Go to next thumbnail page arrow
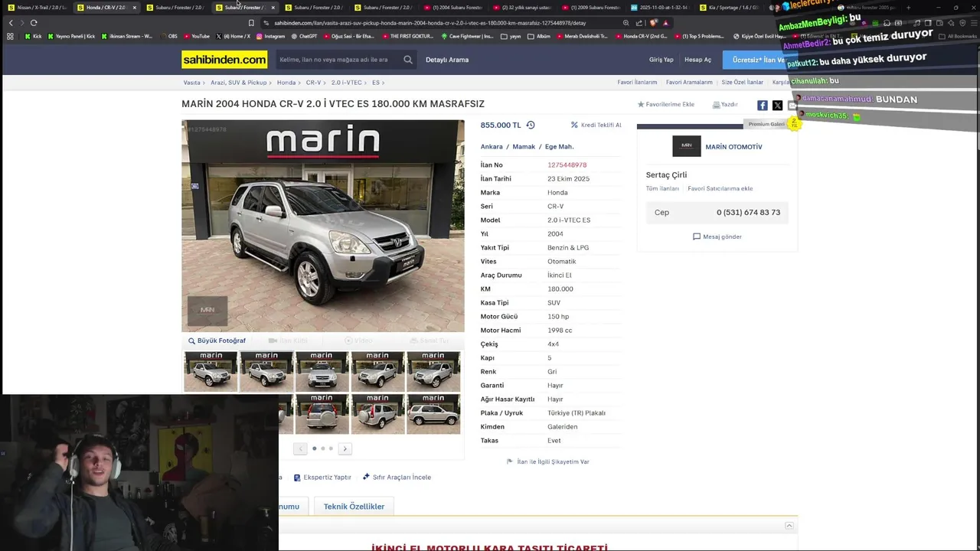The image size is (980, 551). tap(345, 448)
